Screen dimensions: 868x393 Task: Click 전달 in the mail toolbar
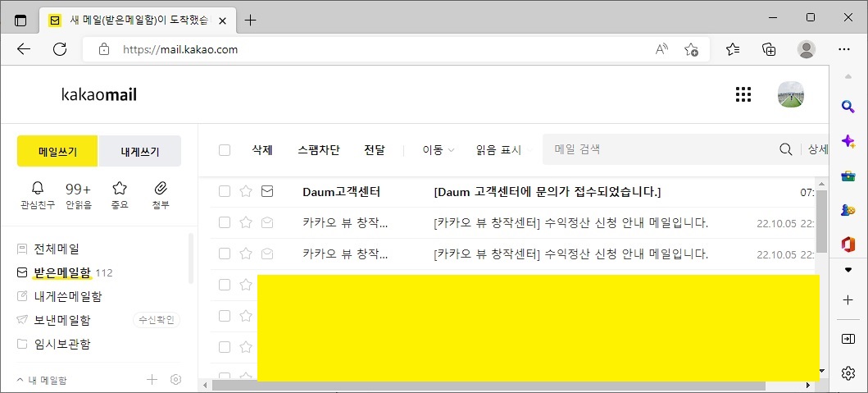point(375,149)
